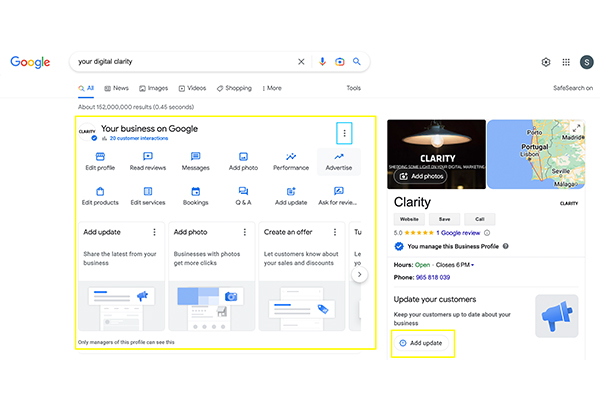The width and height of the screenshot is (600, 400).
Task: Open Add update card options menu
Action: 154,232
